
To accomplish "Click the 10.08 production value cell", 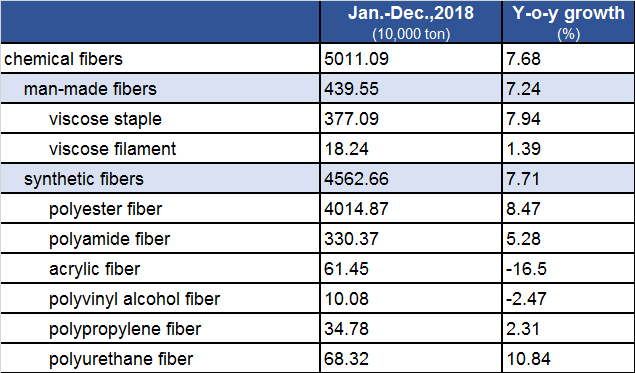I will coord(411,298).
